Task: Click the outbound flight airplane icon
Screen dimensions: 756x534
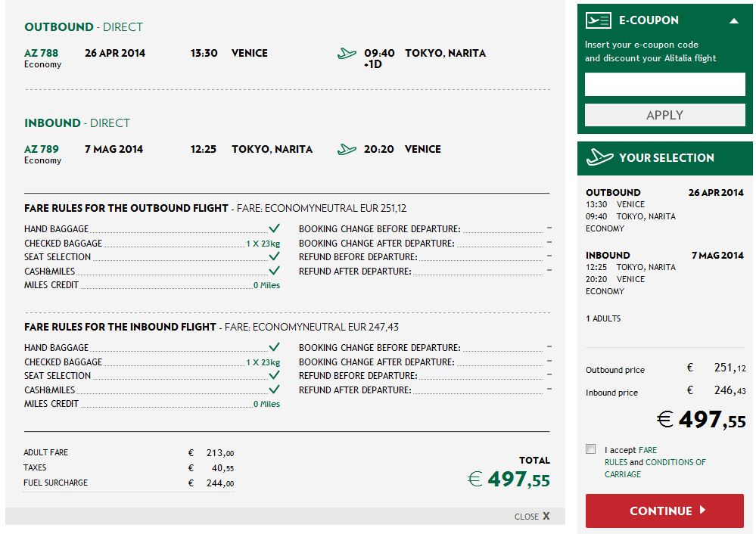Action: tap(347, 53)
